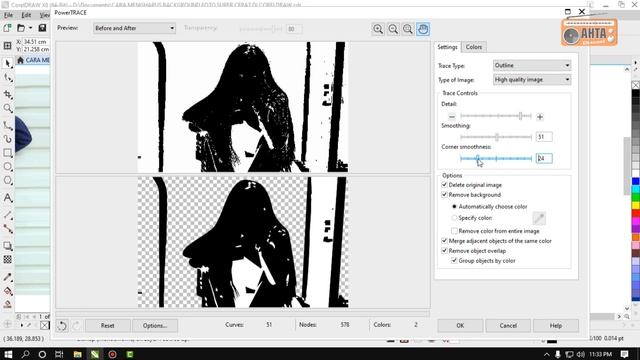This screenshot has height=360, width=640.
Task: Open the File menu in CorelDRAW
Action: pos(9,15)
